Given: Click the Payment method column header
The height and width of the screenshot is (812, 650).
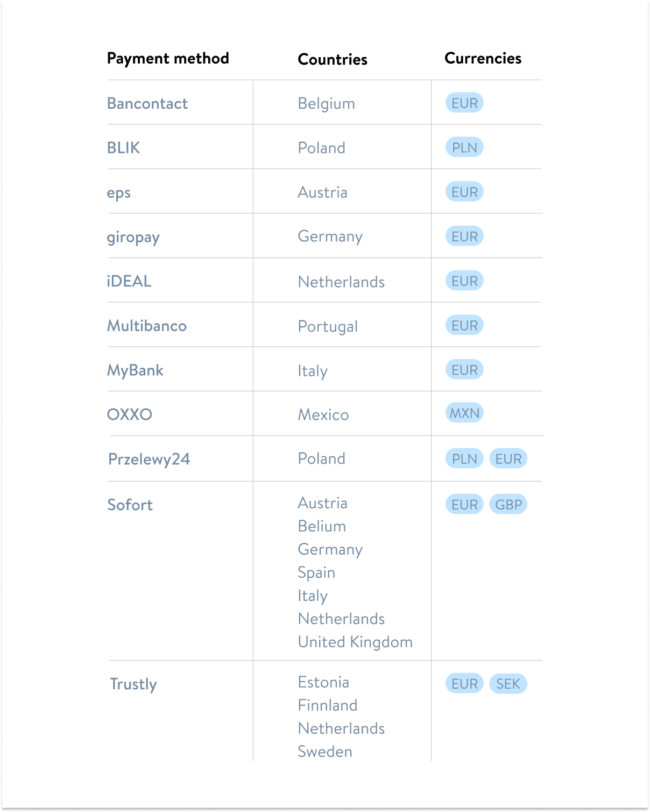Looking at the screenshot, I should tap(168, 58).
